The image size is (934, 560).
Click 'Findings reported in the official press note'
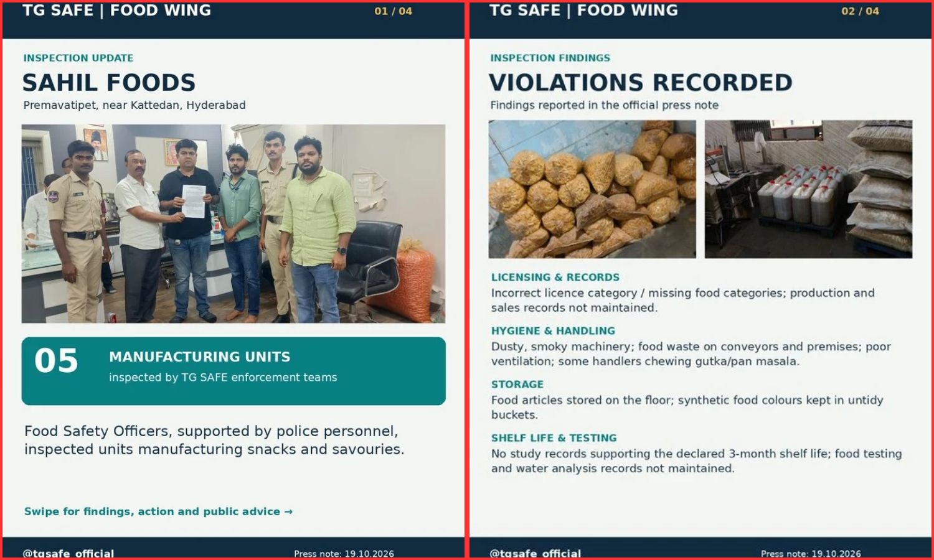[604, 105]
